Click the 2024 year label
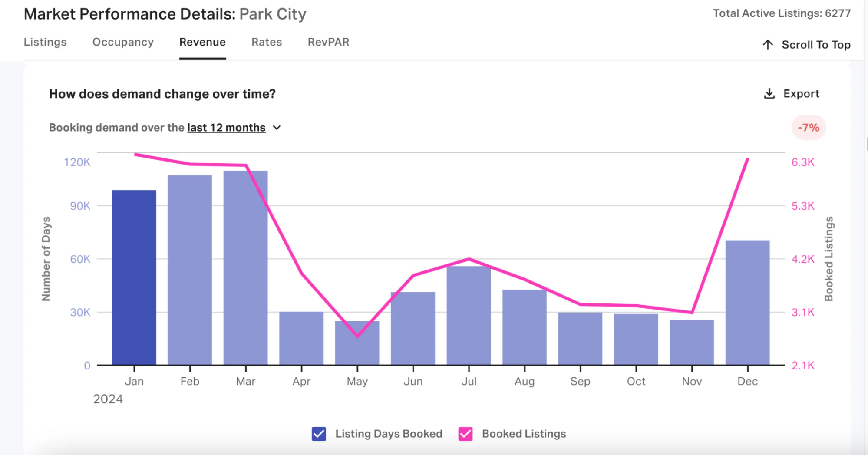The image size is (868, 455). pos(108,399)
